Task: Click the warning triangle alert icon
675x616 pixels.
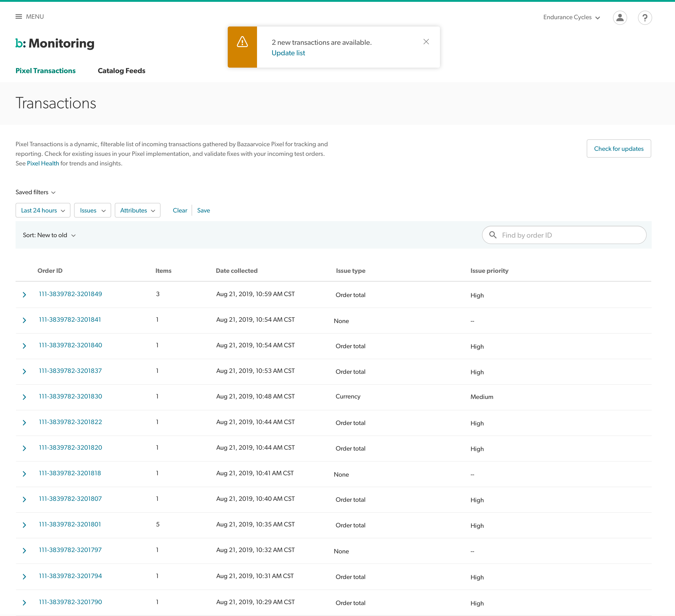Action: coord(242,42)
